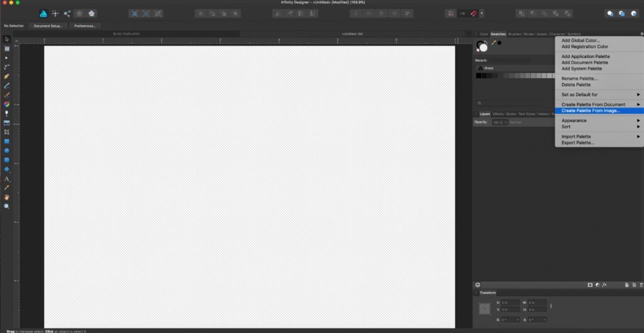Viewport: 644px width, 333px height.
Task: Expand Create Palette From Document submenu
Action: pos(599,104)
